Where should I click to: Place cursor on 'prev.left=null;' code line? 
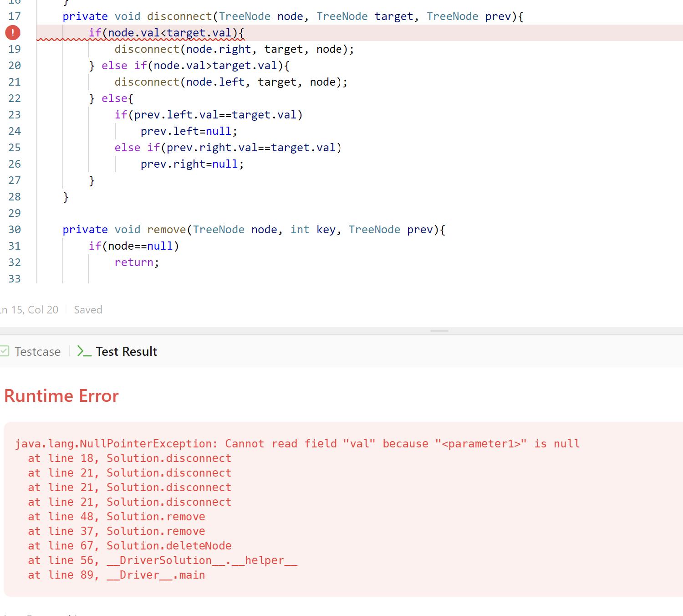pos(189,131)
